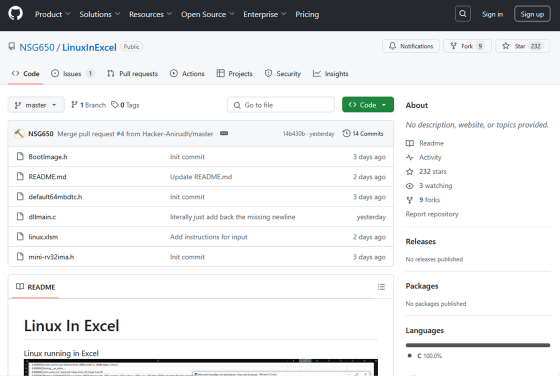Open the Pricing page
This screenshot has width=560, height=376.
pyautogui.click(x=307, y=14)
